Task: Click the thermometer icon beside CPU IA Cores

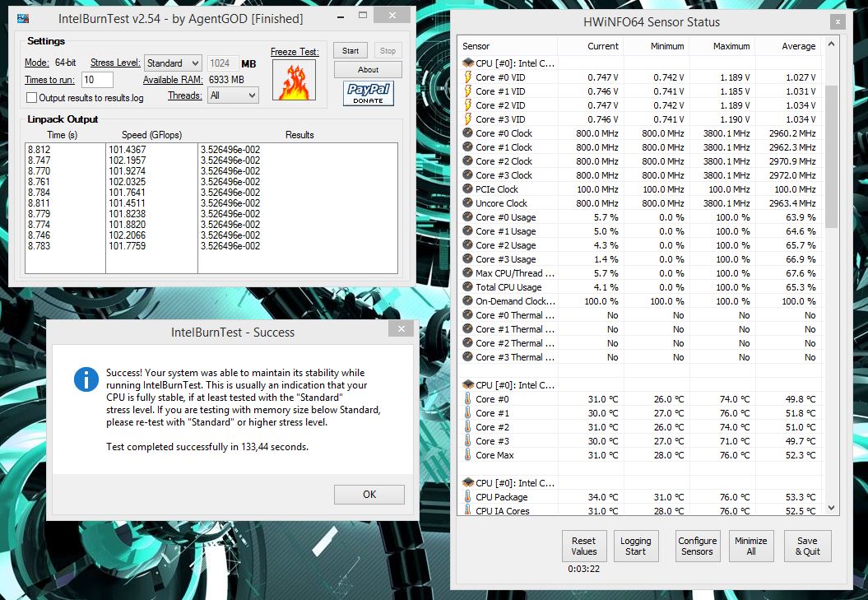Action: 468,510
